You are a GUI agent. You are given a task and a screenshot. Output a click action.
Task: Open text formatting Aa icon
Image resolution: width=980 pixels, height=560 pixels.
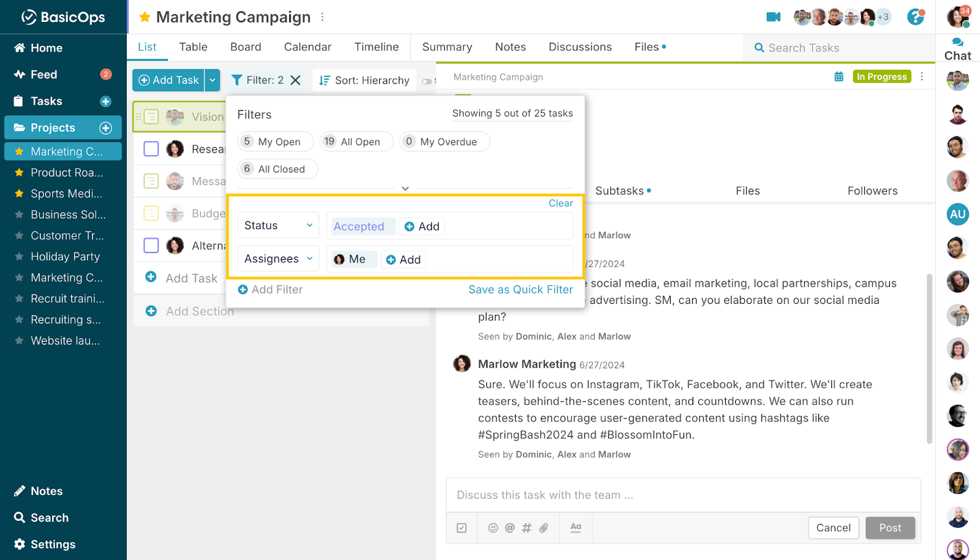[x=576, y=528]
